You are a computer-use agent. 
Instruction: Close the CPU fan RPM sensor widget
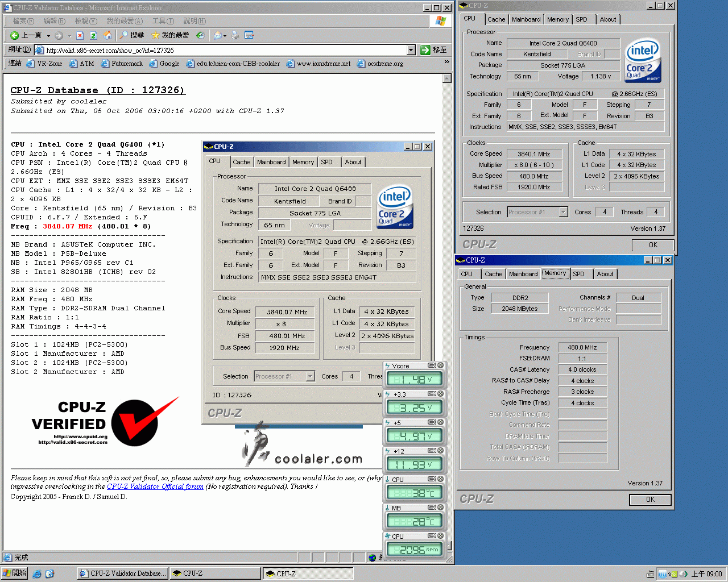440,536
